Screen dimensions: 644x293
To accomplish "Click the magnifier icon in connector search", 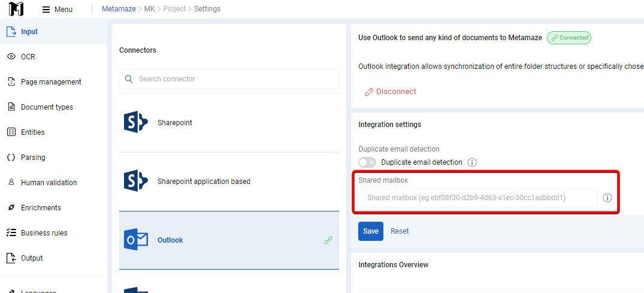I will pos(129,79).
